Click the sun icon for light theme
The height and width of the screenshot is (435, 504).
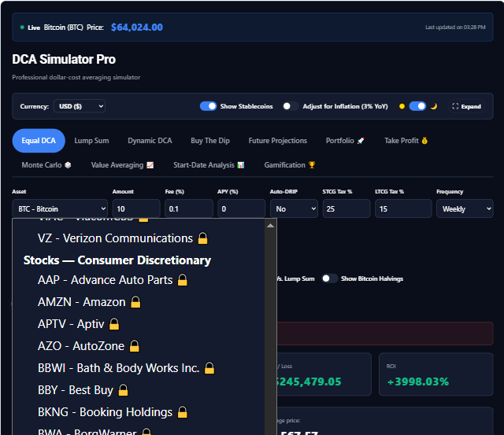click(x=402, y=106)
